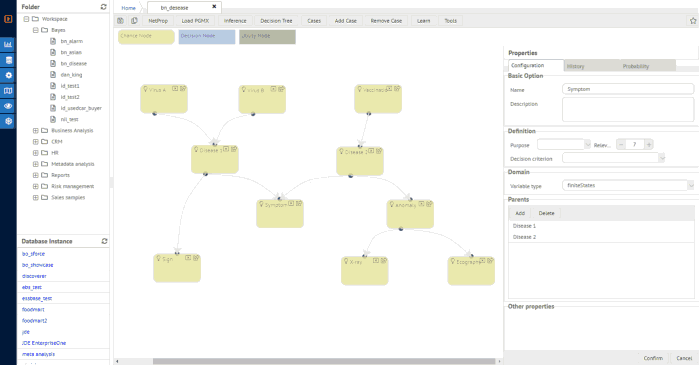Click Add in the Parents section
700x365 pixels.
pyautogui.click(x=520, y=213)
